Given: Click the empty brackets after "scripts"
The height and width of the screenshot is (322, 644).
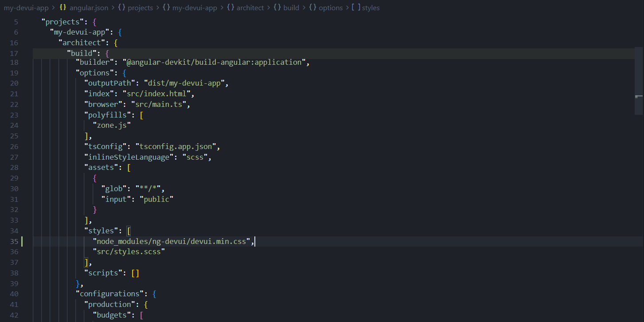Looking at the screenshot, I should 136,273.
